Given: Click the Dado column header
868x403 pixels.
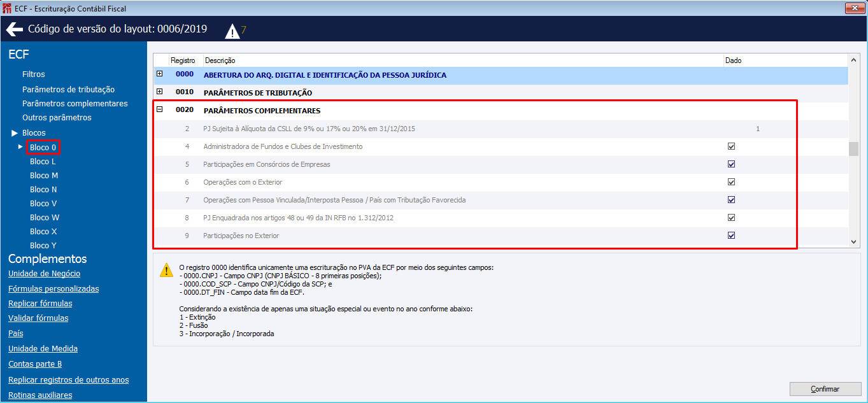Looking at the screenshot, I should [x=733, y=60].
